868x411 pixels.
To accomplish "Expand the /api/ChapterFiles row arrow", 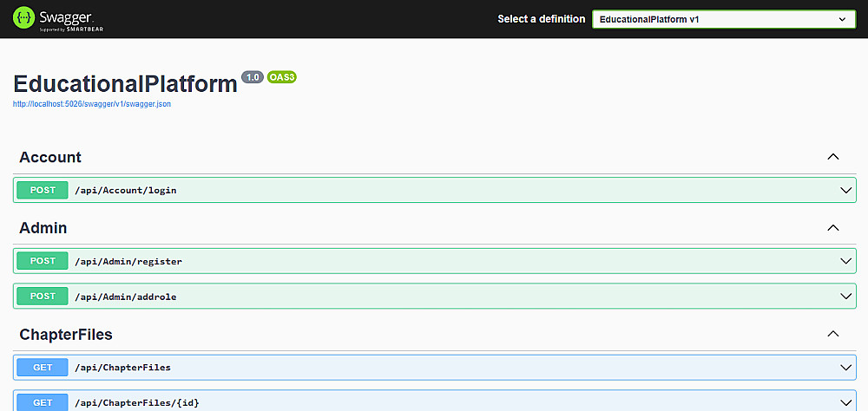I will pos(846,368).
